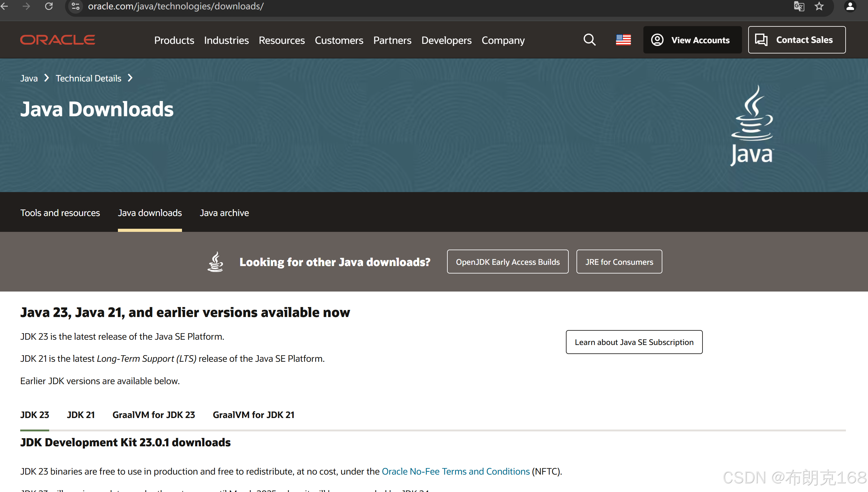Click OpenJDK Early Access Builds button
Viewport: 868px width, 492px height.
tap(507, 262)
